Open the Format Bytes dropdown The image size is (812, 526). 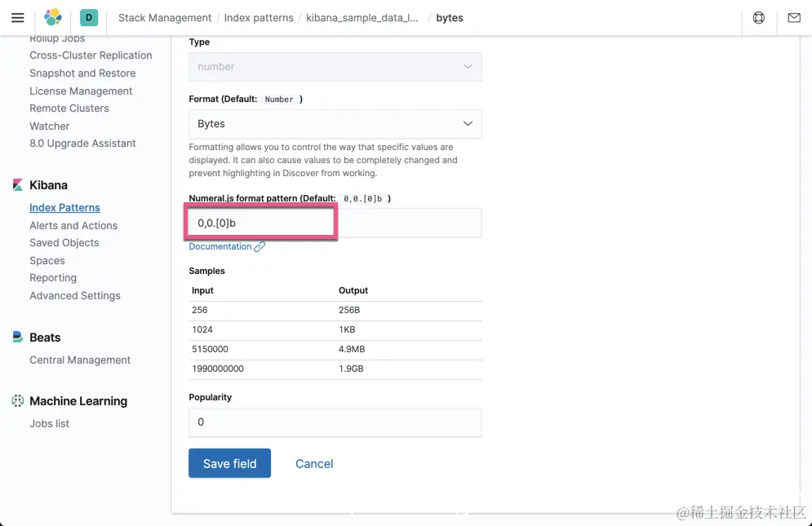pos(335,124)
